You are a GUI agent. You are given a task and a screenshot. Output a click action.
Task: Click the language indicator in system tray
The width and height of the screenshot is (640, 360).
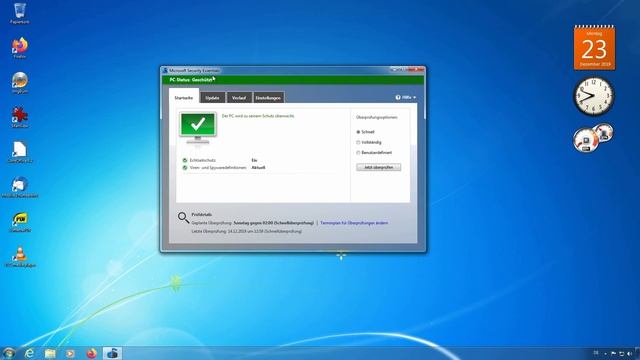point(596,353)
